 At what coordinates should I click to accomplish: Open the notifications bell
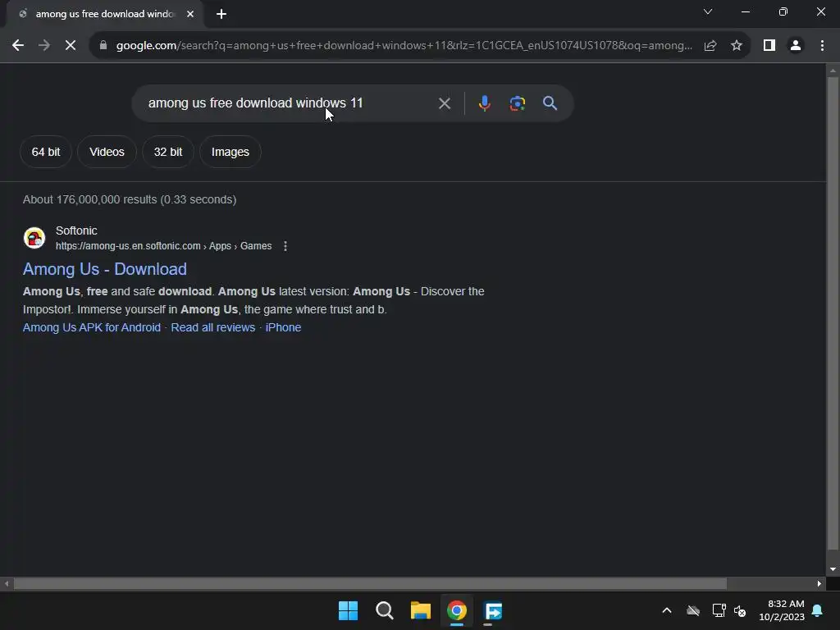tap(818, 610)
